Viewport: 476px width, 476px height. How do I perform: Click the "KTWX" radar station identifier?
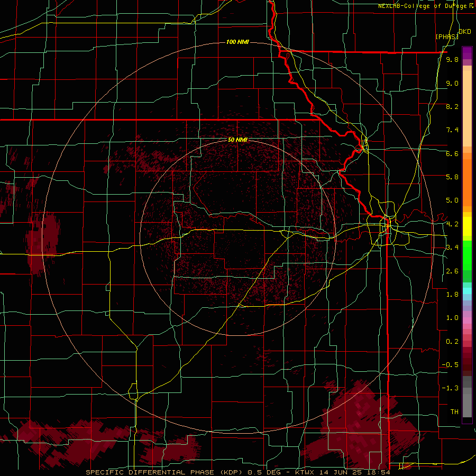[x=304, y=472]
